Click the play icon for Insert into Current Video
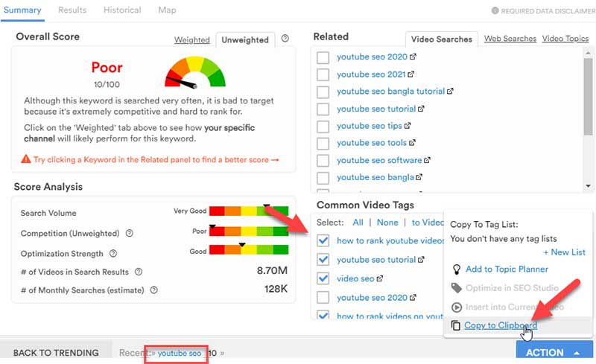Viewport: 596px width, 364px height. pyautogui.click(x=456, y=307)
